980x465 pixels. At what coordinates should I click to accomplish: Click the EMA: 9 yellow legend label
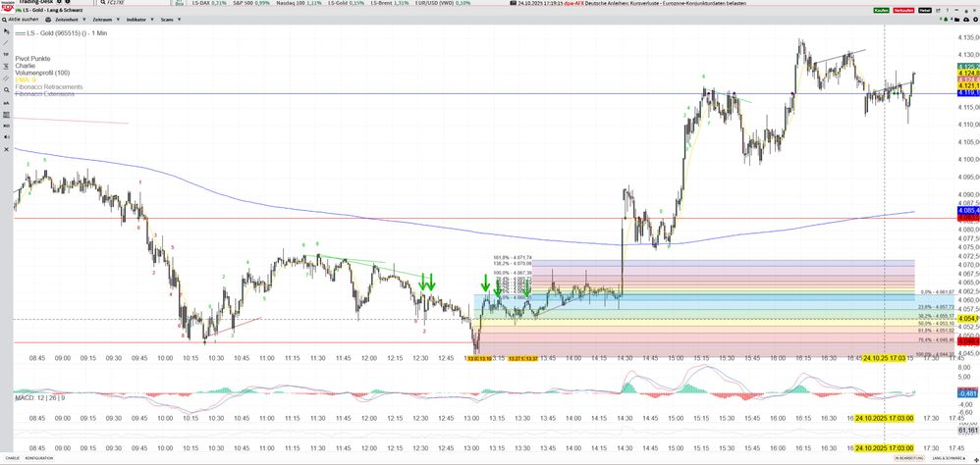coord(27,80)
